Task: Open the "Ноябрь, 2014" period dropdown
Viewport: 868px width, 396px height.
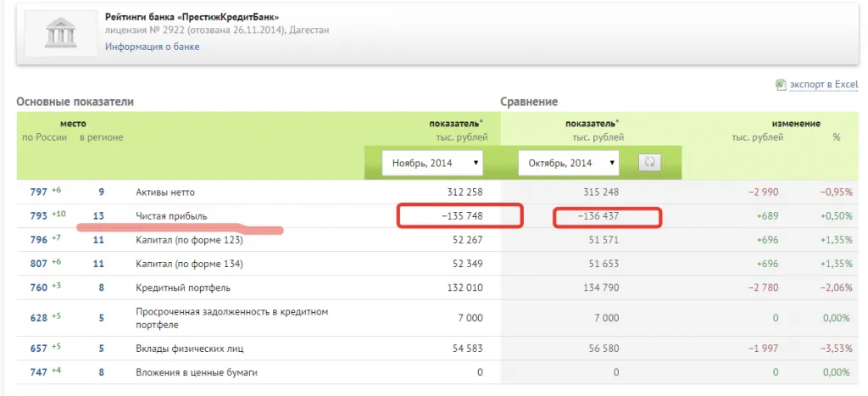Action: 432,162
